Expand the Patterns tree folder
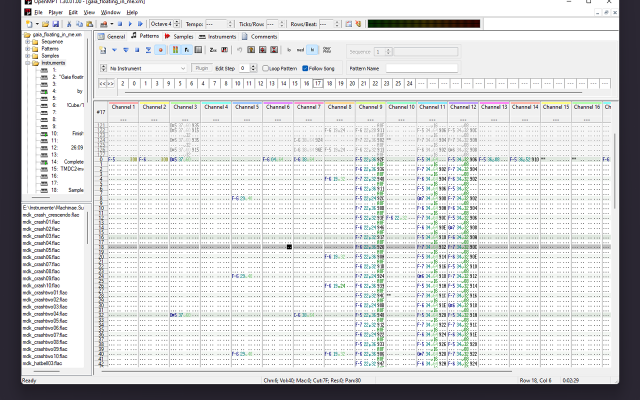The width and height of the screenshot is (640, 400). point(28,49)
